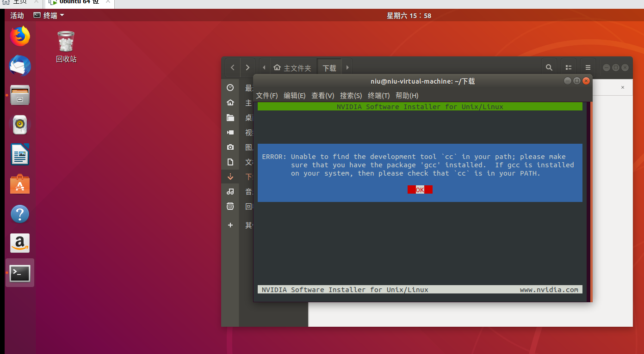Open the 编辑(E) terminal menu

[295, 96]
